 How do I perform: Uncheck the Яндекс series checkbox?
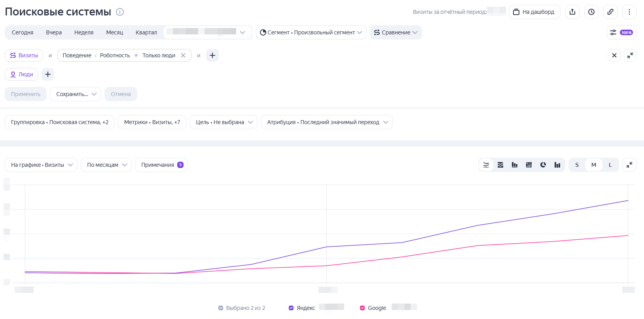(291, 308)
